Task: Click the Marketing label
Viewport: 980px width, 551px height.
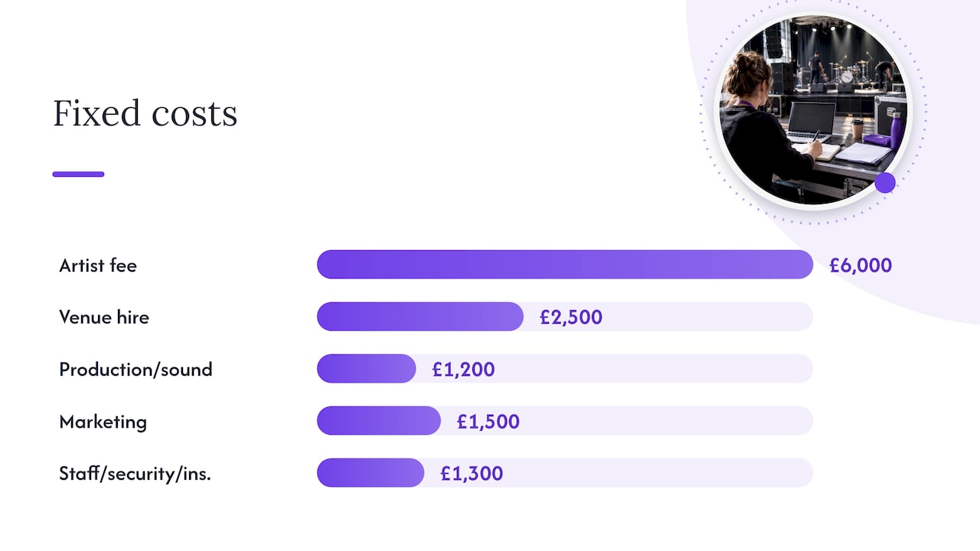Action: coord(103,422)
